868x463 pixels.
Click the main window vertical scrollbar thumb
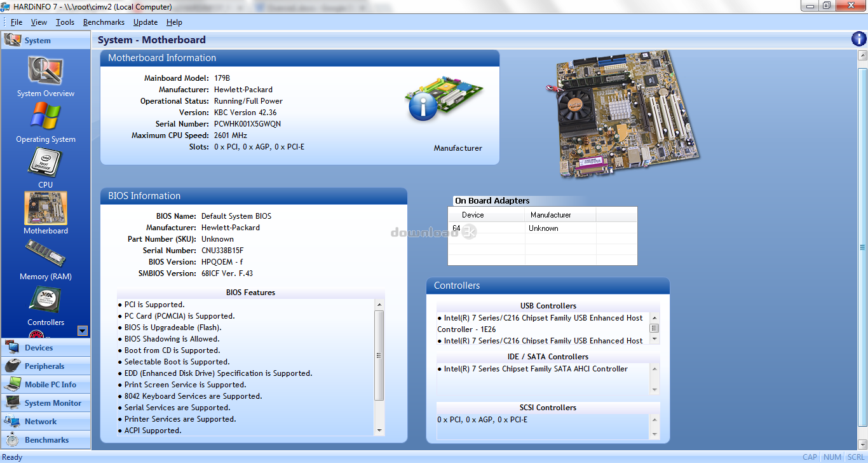[x=862, y=247]
